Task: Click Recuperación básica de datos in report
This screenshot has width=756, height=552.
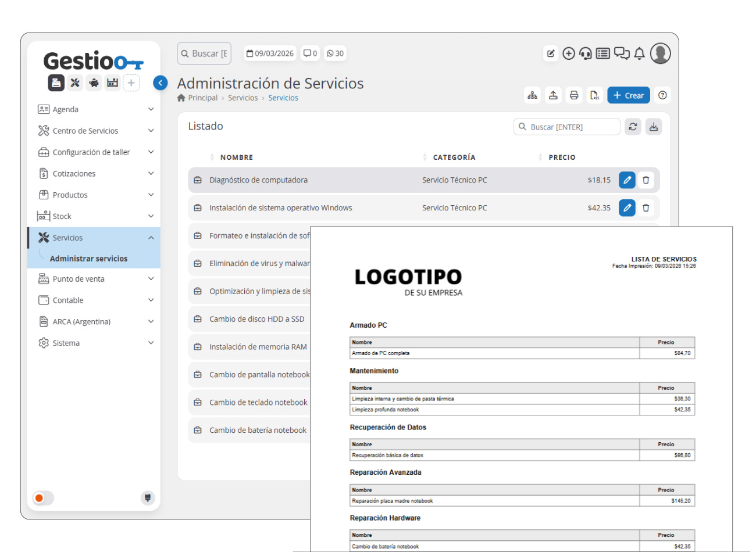Action: click(x=387, y=456)
